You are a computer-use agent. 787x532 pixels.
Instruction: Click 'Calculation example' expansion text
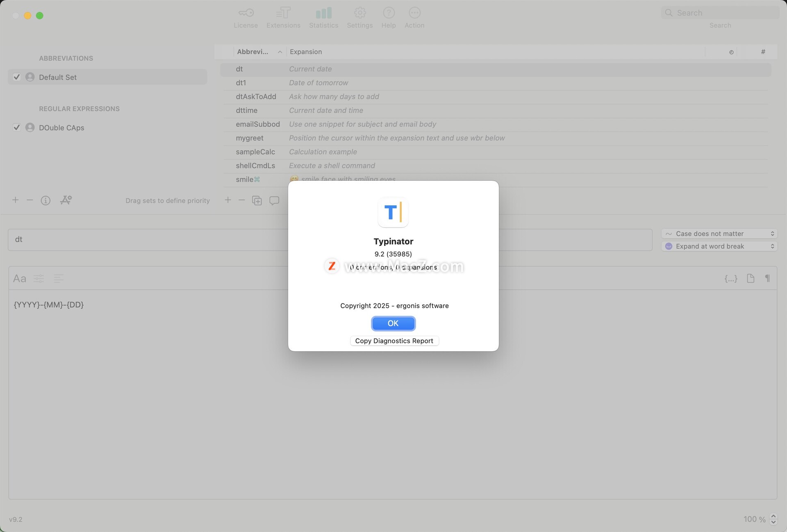coord(323,152)
